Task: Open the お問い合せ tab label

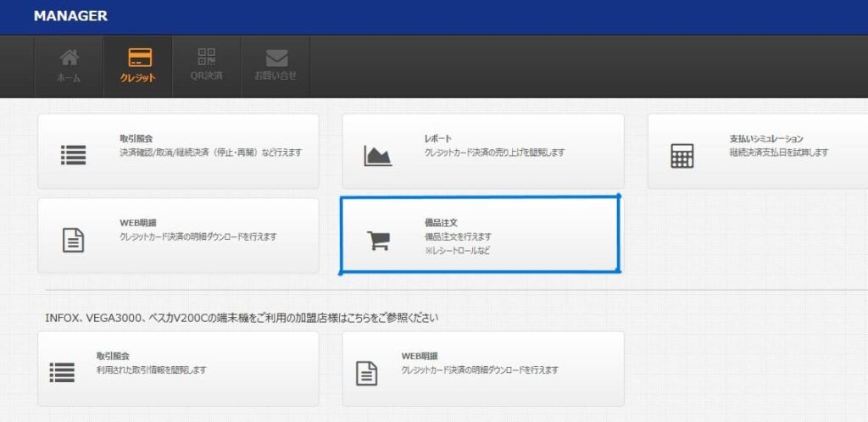Action: click(276, 77)
